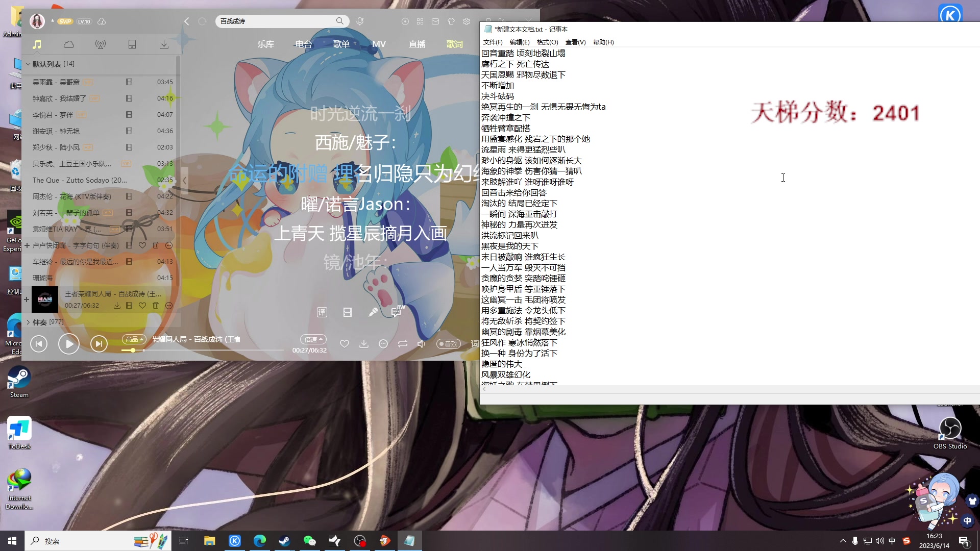Click the round record icon in KuGou header
Viewport: 980px width, 551px height.
[x=405, y=21]
